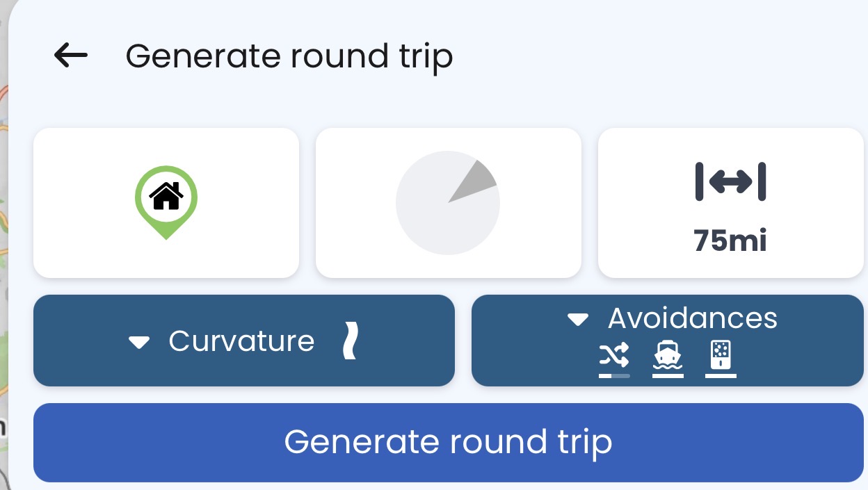
Task: Click the underline bar below the toll icon
Action: [x=721, y=376]
